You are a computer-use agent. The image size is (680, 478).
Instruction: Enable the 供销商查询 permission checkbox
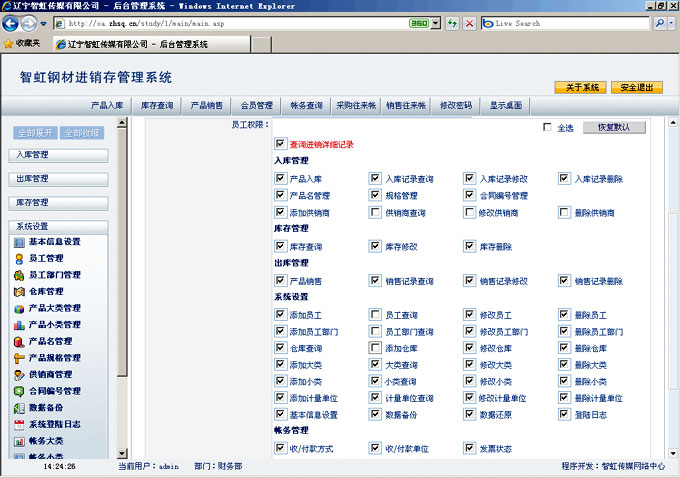click(375, 213)
